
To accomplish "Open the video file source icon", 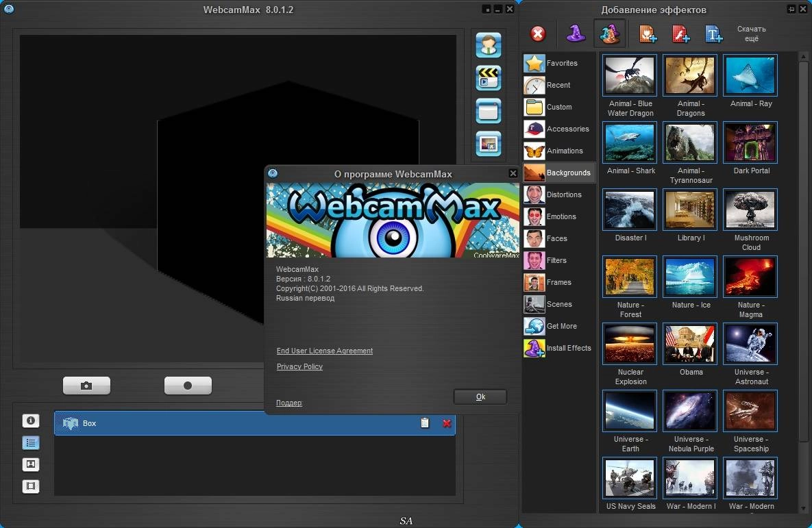I will point(489,78).
